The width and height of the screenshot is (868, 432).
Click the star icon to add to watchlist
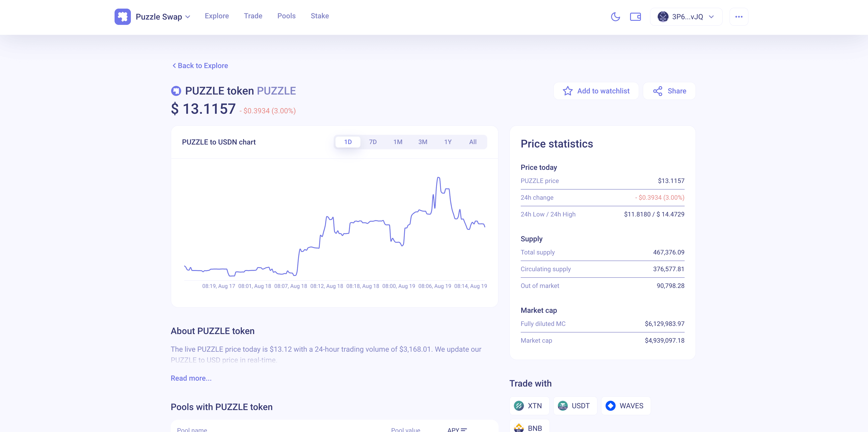pos(567,91)
